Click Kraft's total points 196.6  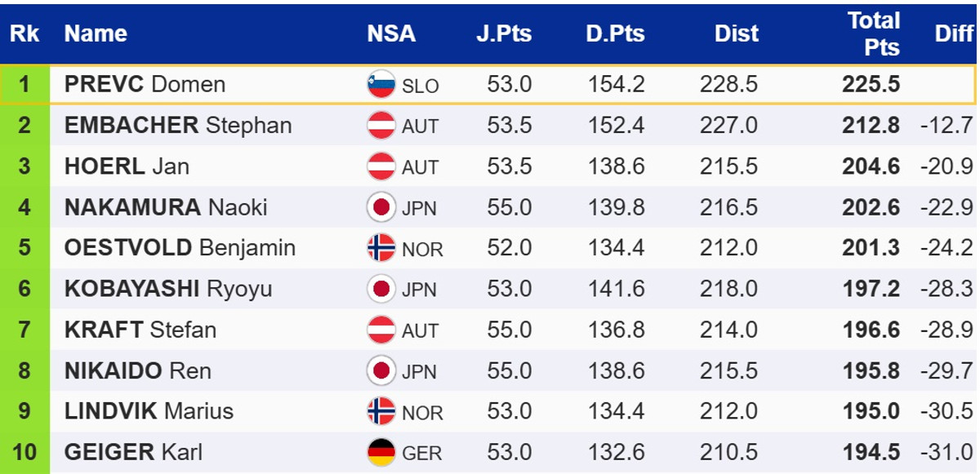click(x=871, y=330)
